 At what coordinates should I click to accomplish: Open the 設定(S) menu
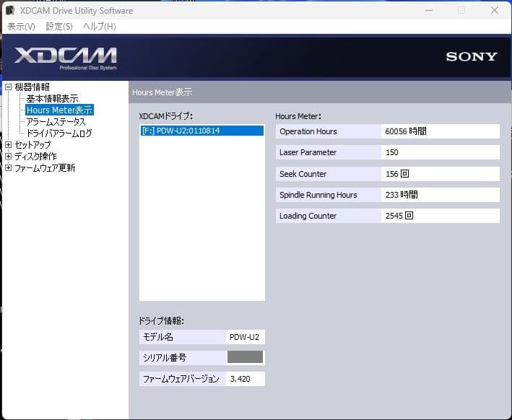tap(59, 27)
